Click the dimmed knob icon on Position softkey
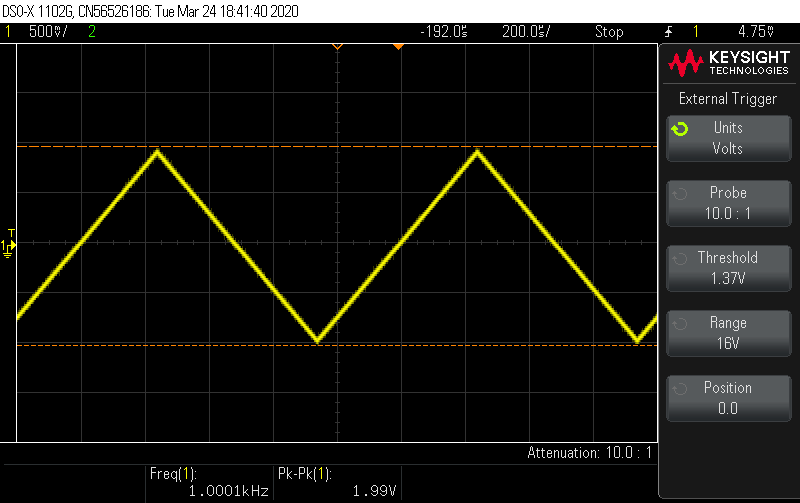Viewport: 800px width, 503px height. tap(680, 389)
